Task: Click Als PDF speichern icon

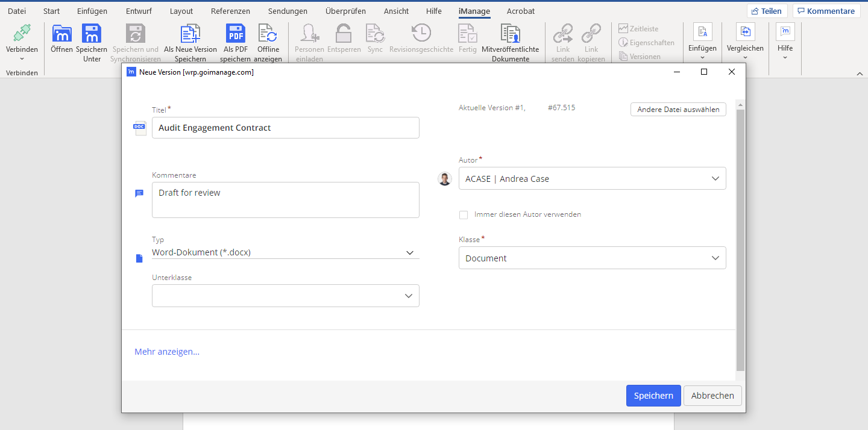Action: pyautogui.click(x=235, y=34)
